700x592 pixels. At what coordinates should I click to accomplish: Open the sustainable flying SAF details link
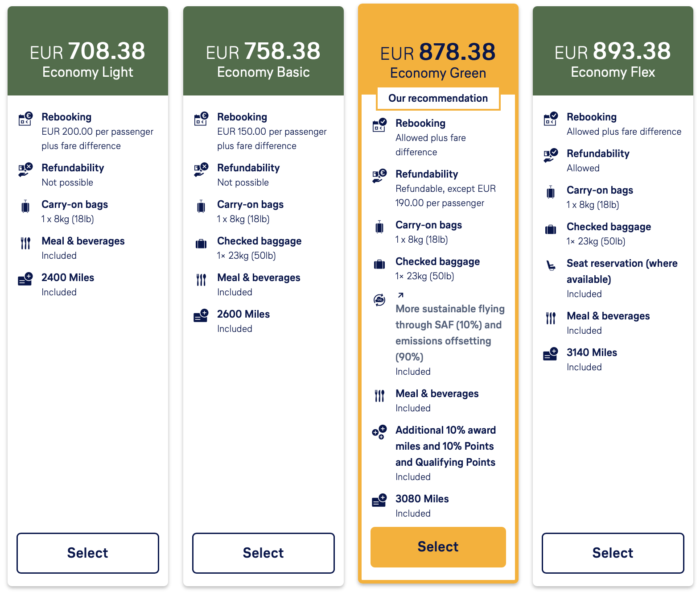(x=450, y=333)
